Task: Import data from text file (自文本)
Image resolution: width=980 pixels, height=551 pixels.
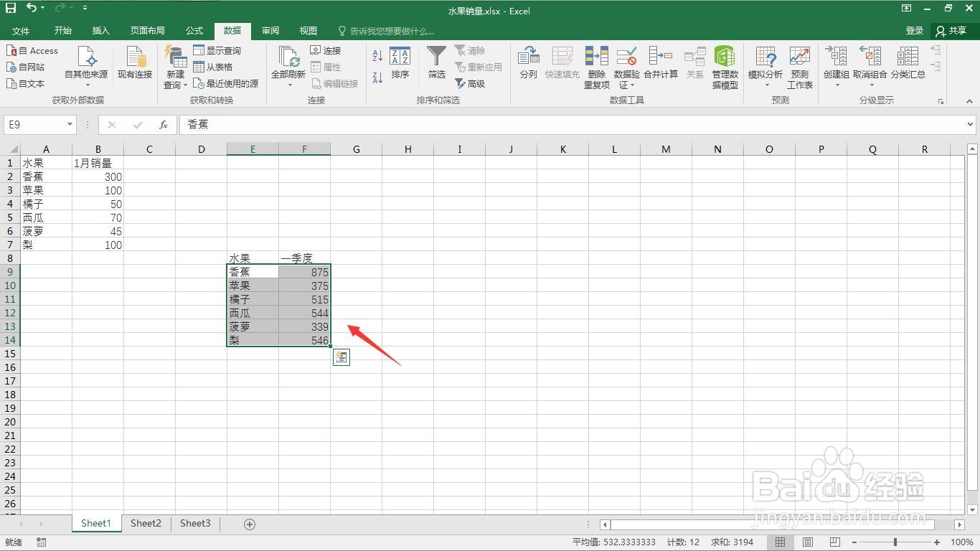Action: [26, 84]
